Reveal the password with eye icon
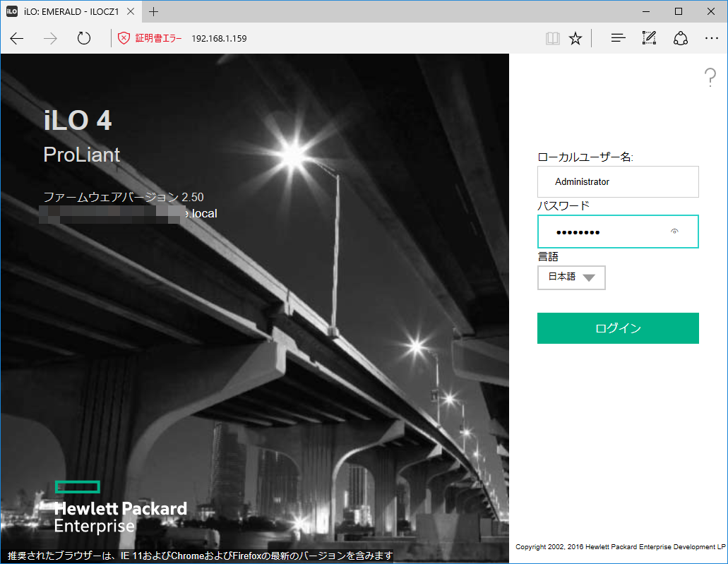The width and height of the screenshot is (728, 564). (674, 231)
